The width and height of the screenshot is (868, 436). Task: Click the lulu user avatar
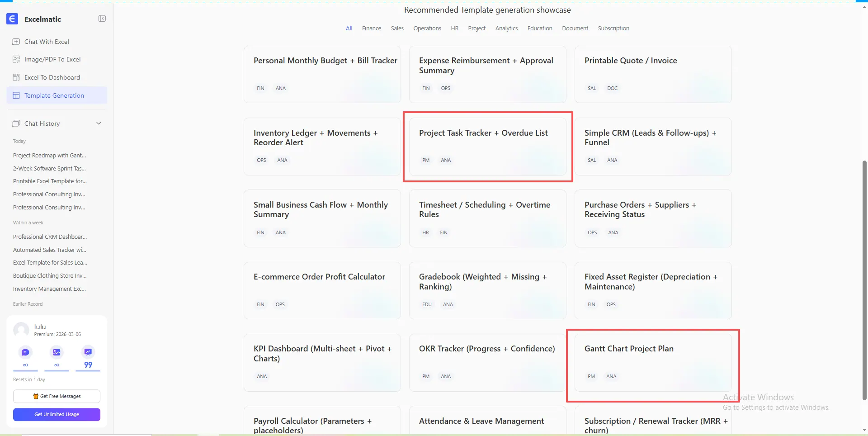click(21, 330)
